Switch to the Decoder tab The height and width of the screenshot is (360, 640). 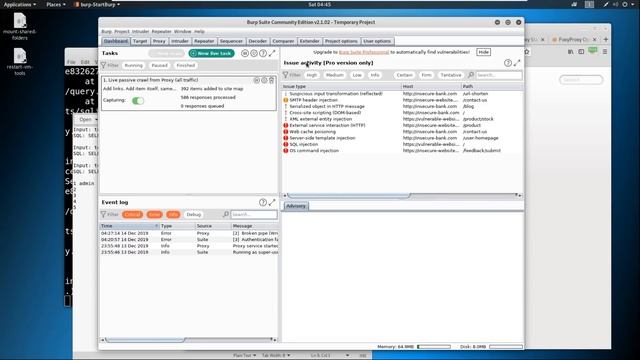[258, 41]
